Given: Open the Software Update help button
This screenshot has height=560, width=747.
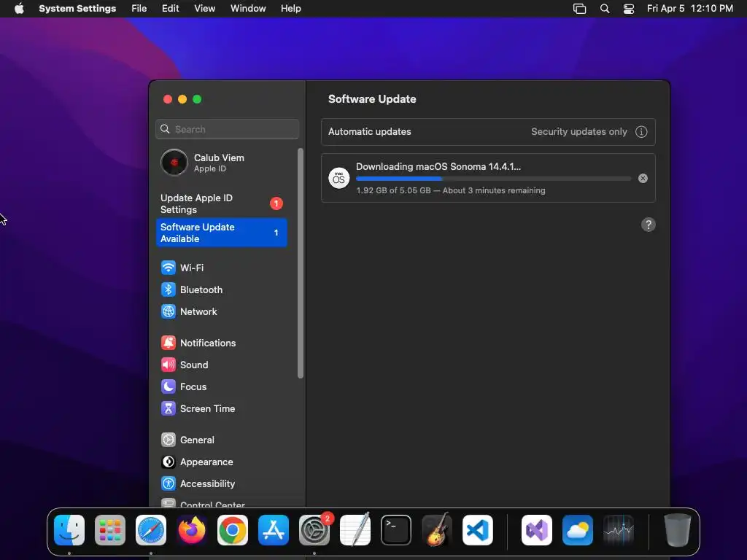Looking at the screenshot, I should click(648, 225).
